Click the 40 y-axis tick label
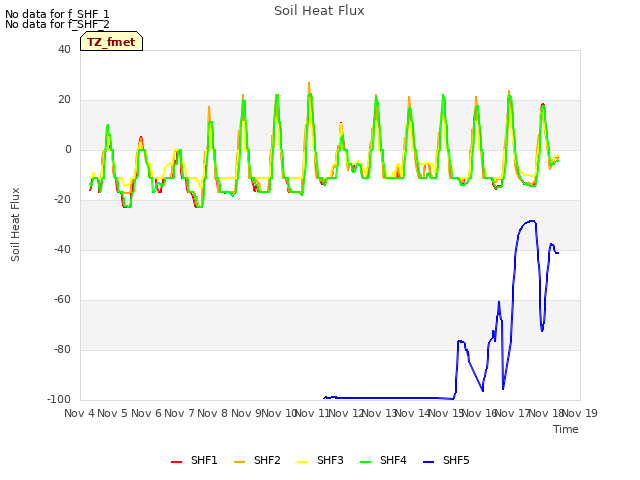Viewport: 640px width, 480px height. pyautogui.click(x=64, y=49)
